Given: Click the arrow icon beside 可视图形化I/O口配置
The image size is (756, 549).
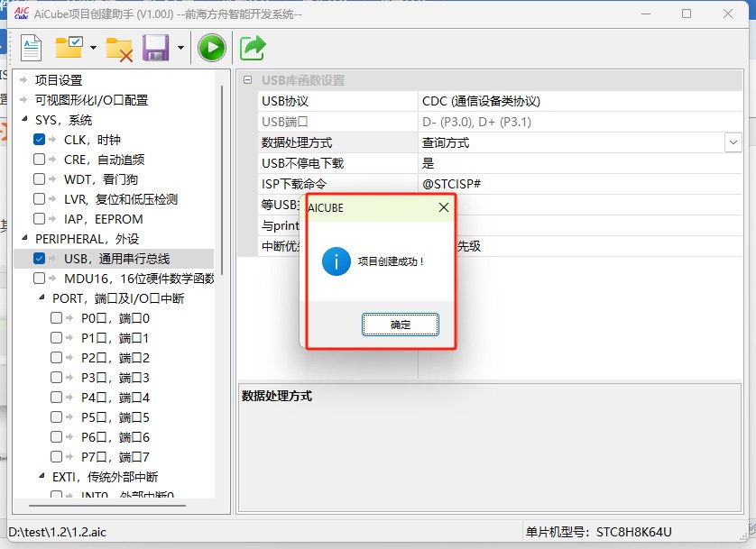Looking at the screenshot, I should (23, 100).
